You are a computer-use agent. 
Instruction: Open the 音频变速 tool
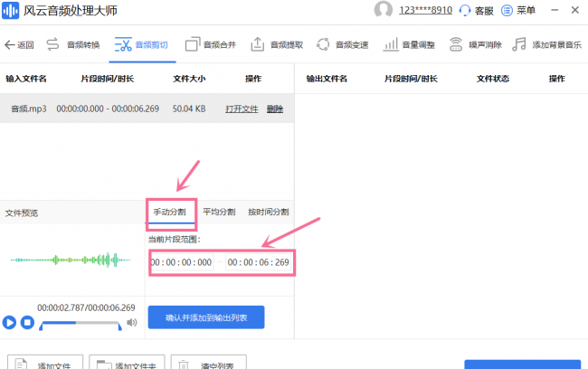point(342,45)
